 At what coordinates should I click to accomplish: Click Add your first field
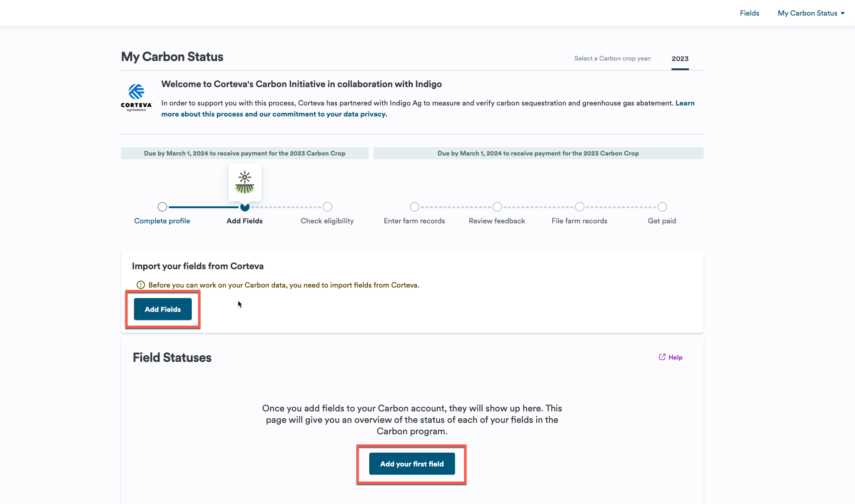(411, 464)
